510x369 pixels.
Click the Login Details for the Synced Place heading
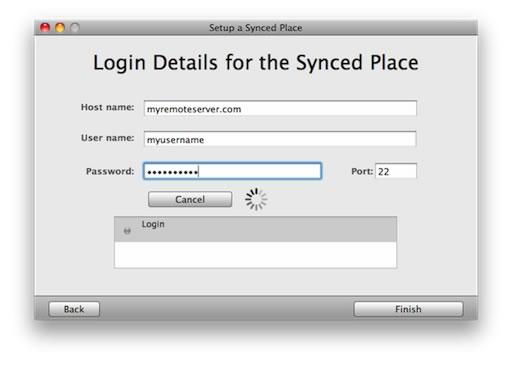pos(256,63)
